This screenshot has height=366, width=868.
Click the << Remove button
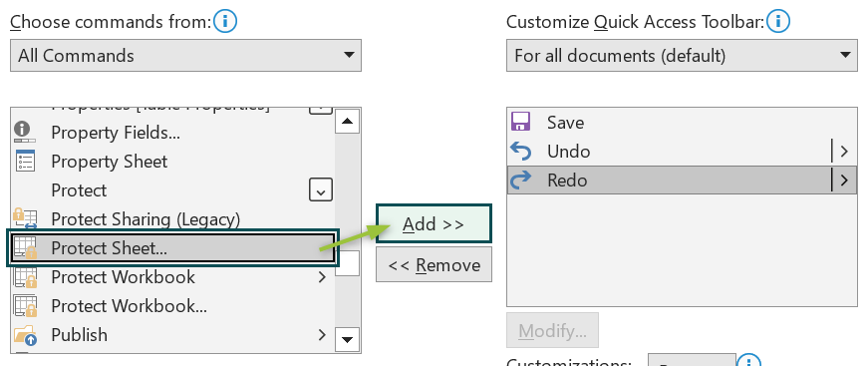[434, 264]
